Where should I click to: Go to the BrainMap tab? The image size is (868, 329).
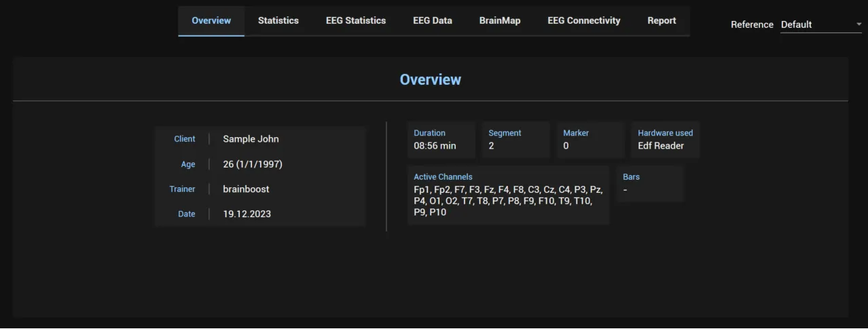[x=500, y=20]
